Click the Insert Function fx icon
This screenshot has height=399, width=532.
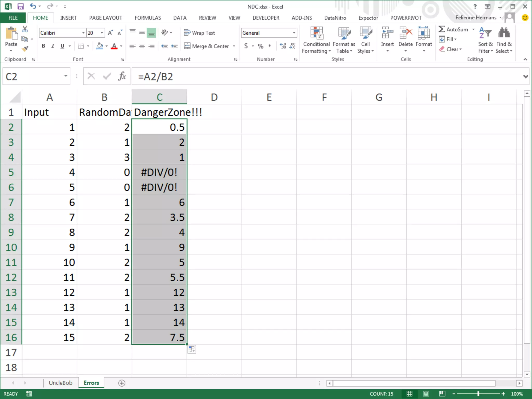coord(122,76)
